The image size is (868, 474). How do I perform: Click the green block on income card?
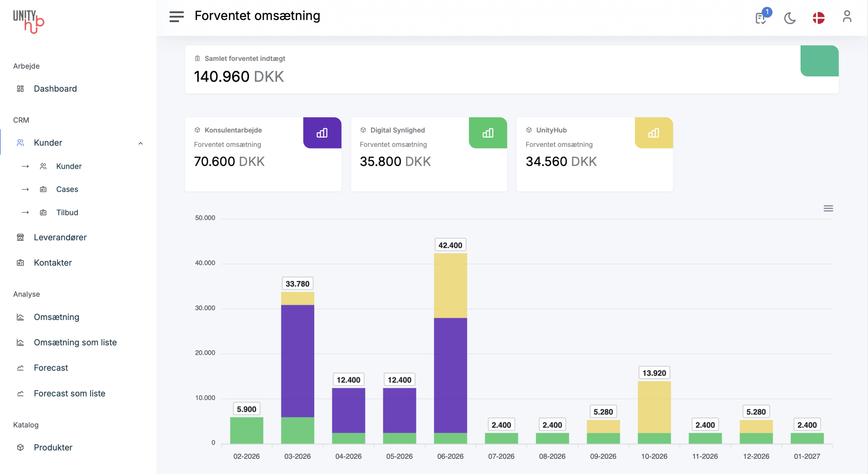click(x=819, y=61)
